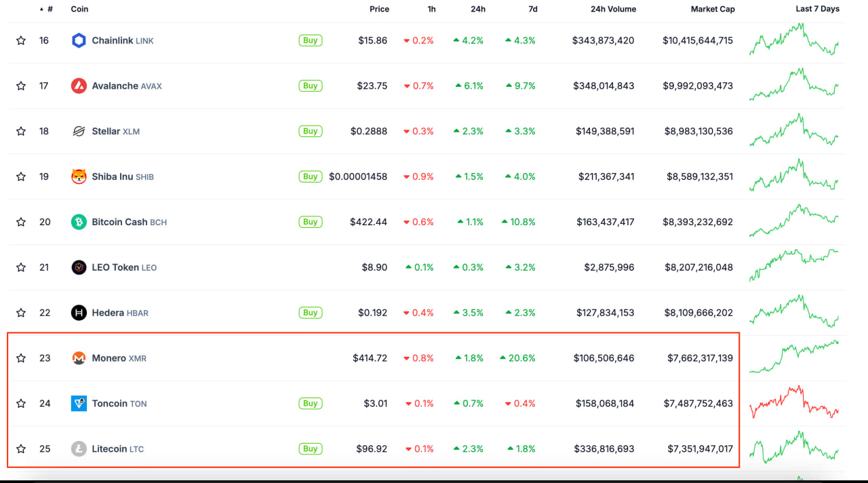The image size is (868, 483).
Task: Click the Monero XMR orange logo
Action: coord(79,358)
